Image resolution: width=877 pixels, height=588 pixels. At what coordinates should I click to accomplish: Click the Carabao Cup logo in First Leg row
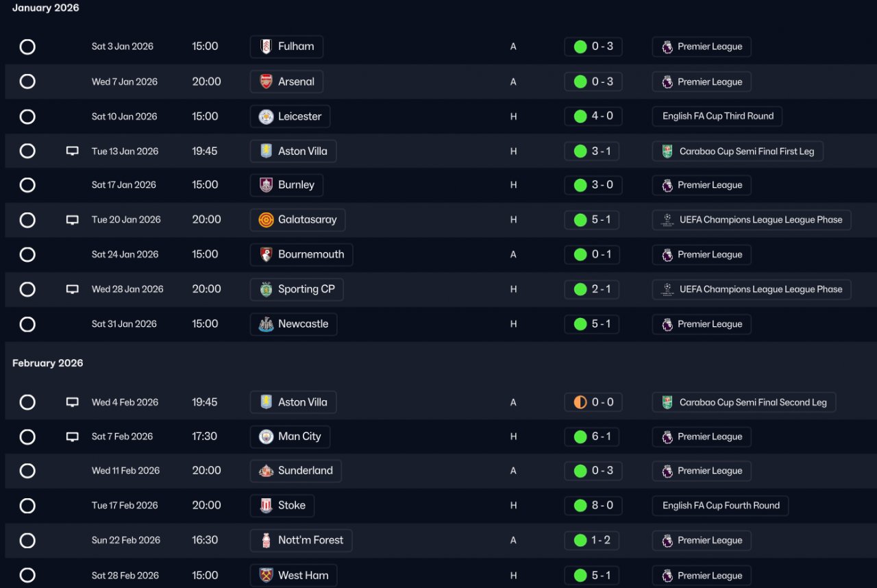click(x=667, y=151)
